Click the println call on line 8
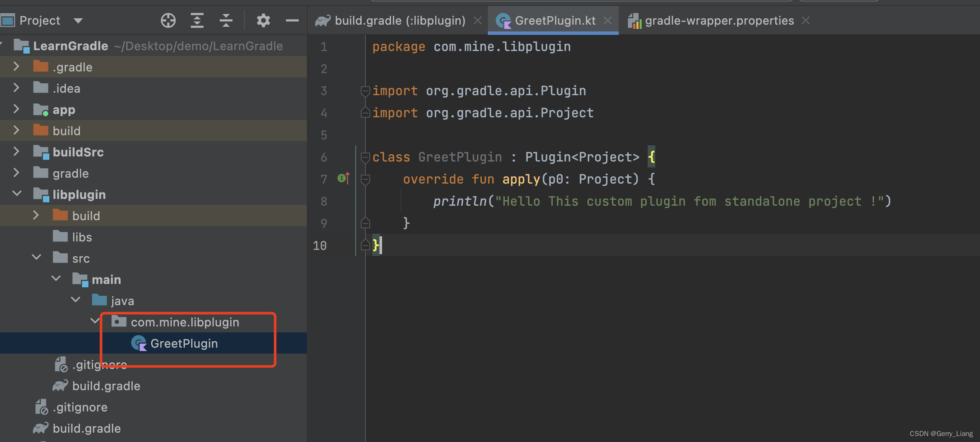 coord(460,201)
